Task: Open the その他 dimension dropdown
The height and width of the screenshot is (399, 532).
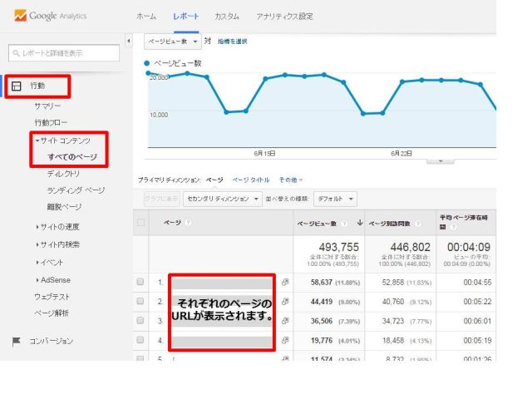Action: (291, 180)
